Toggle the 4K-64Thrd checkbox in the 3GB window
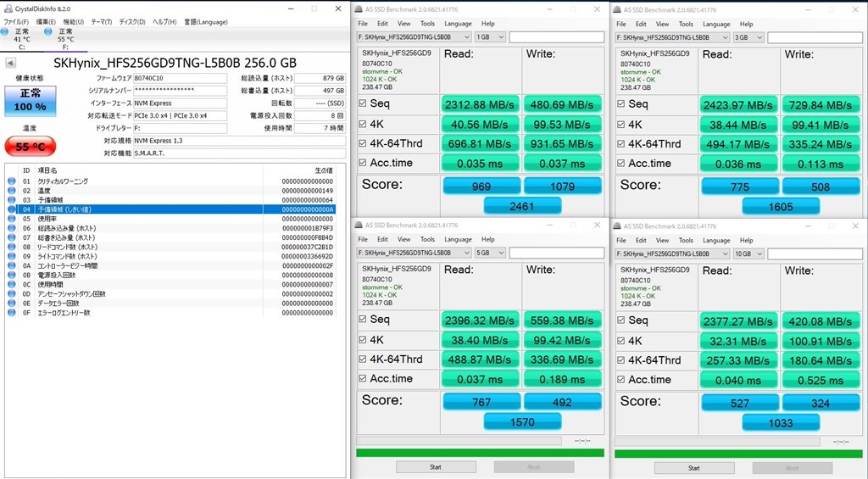The image size is (868, 479). click(620, 144)
